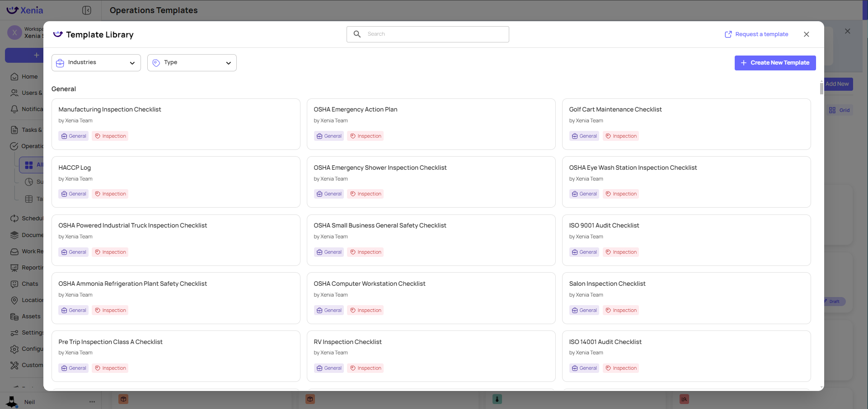Image resolution: width=868 pixels, height=409 pixels.
Task: Click the tag icon in the Type filter
Action: (x=156, y=63)
